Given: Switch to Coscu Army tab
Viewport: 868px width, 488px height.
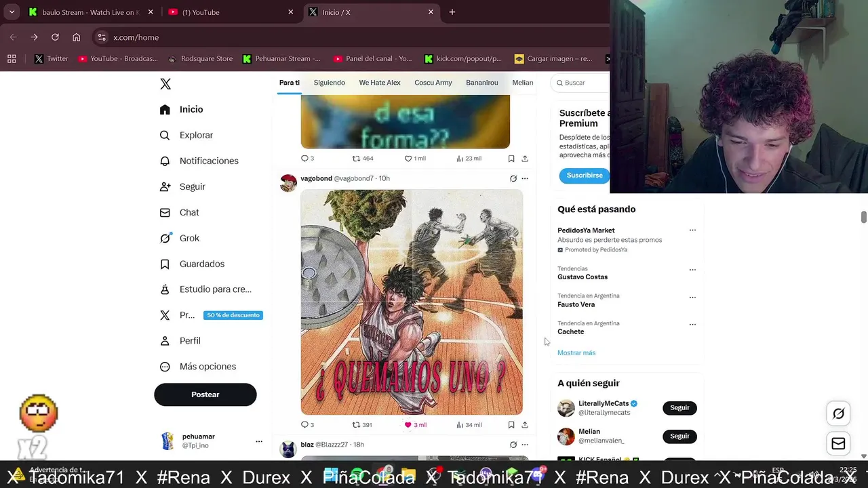Looking at the screenshot, I should [x=433, y=83].
